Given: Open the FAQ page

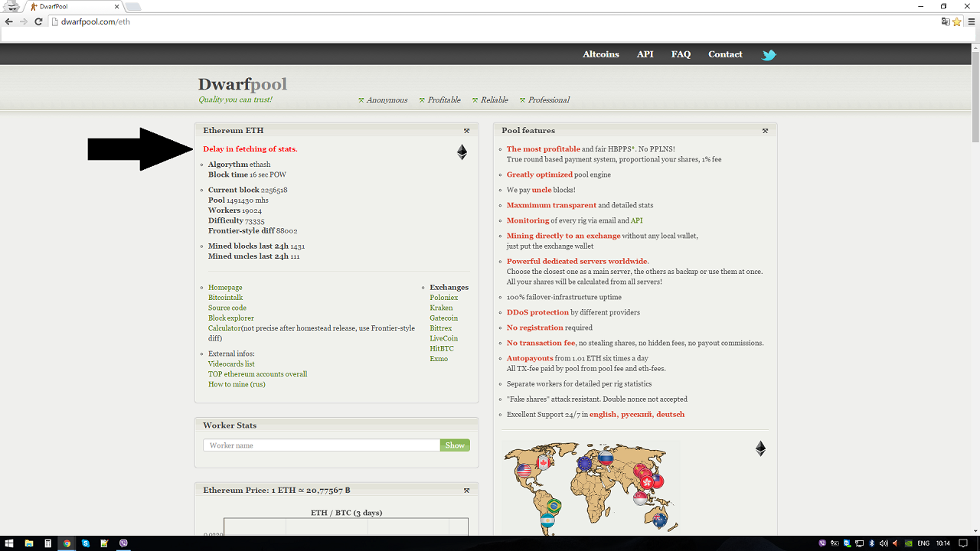Looking at the screenshot, I should pos(681,54).
